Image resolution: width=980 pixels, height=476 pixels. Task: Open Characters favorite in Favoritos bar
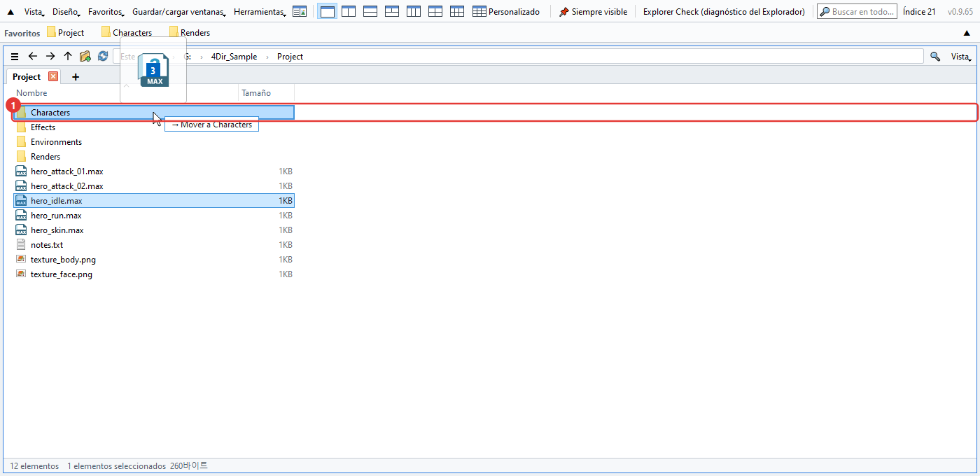pos(127,33)
